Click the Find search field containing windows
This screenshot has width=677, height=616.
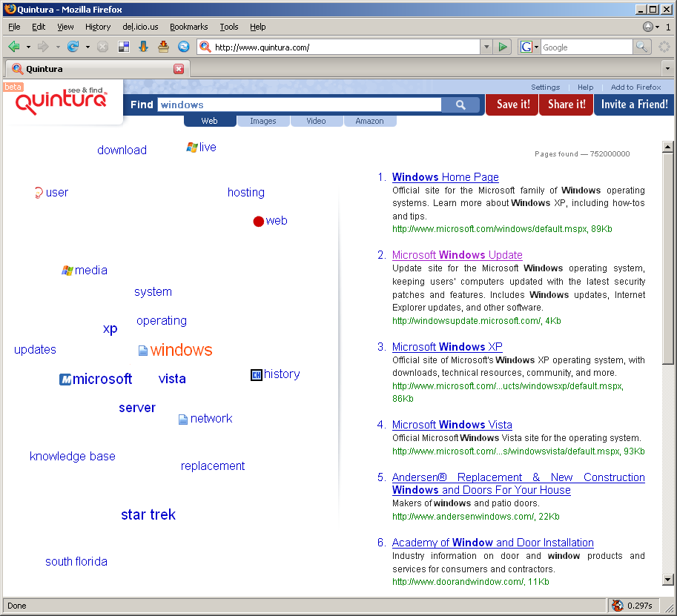click(x=300, y=105)
